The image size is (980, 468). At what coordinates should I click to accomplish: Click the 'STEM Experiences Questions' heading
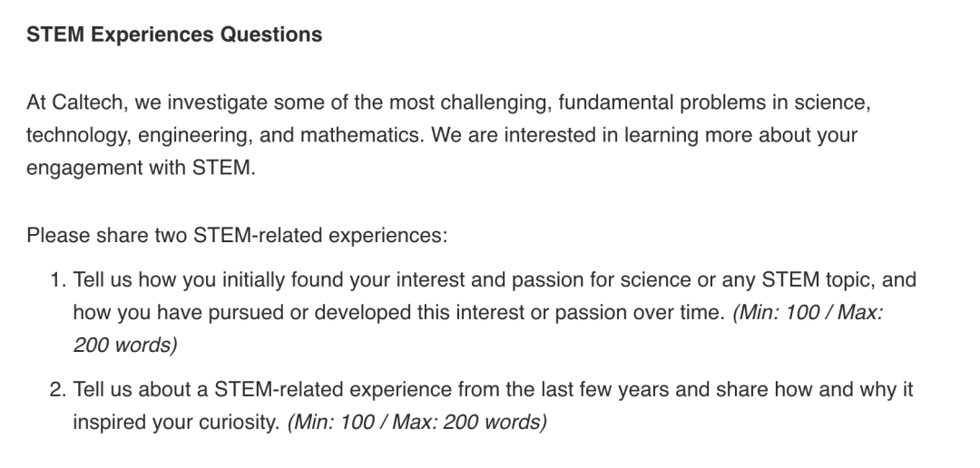(x=174, y=34)
